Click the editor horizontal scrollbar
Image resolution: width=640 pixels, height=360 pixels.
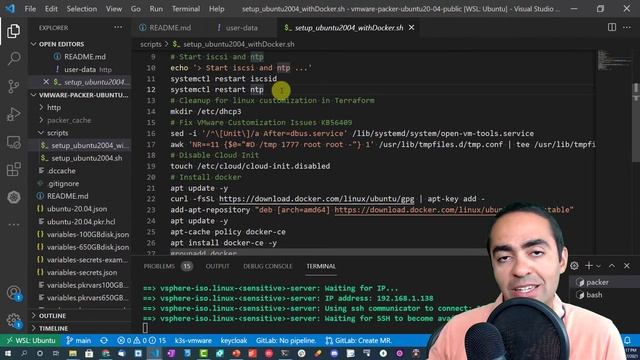pyautogui.click(x=329, y=252)
